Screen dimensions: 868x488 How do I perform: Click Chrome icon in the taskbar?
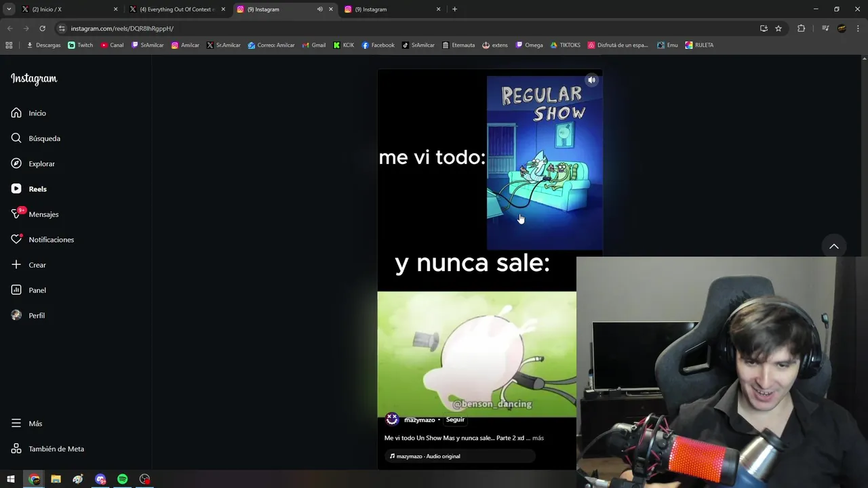(x=34, y=479)
